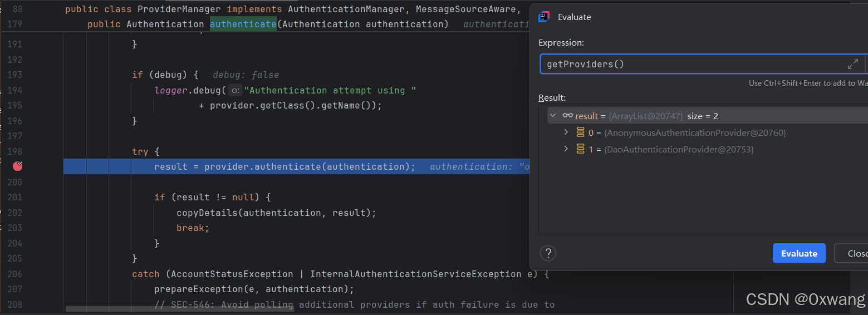Click the 'if (debug) {' statement

pyautogui.click(x=165, y=75)
